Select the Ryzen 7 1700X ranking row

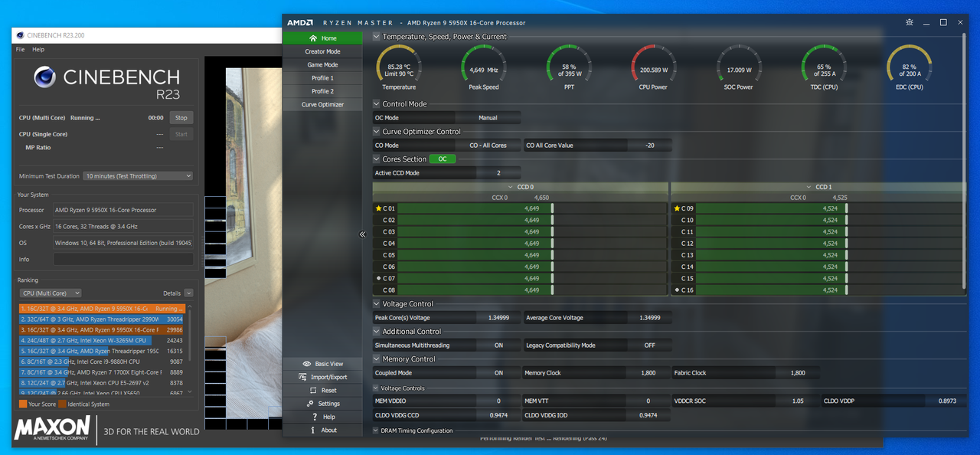click(x=102, y=372)
